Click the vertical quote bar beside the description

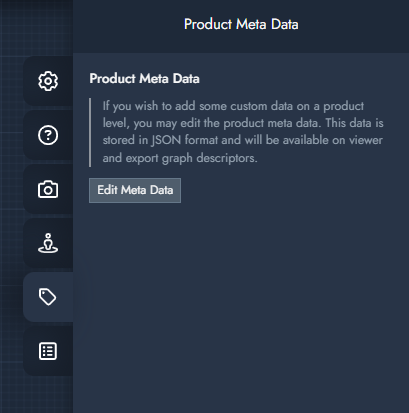point(90,132)
